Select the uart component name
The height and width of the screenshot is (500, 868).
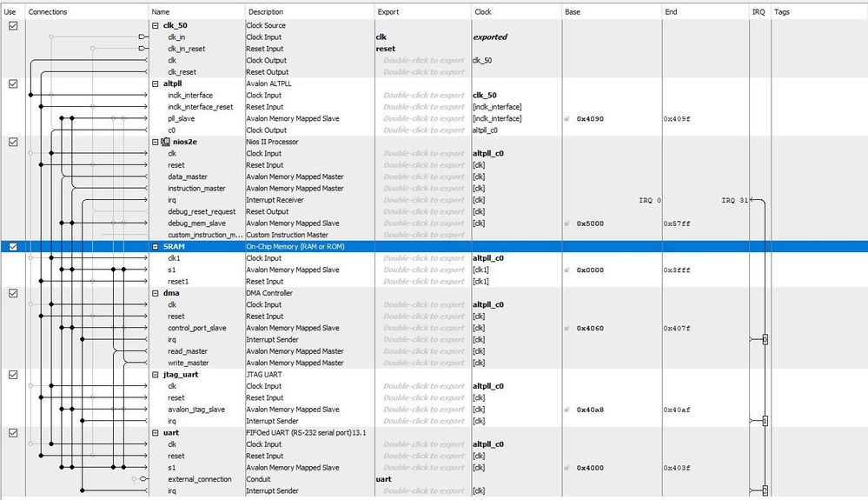point(171,432)
